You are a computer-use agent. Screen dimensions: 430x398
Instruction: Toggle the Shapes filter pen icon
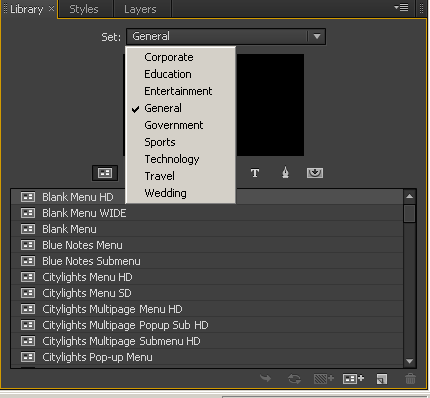(x=285, y=173)
